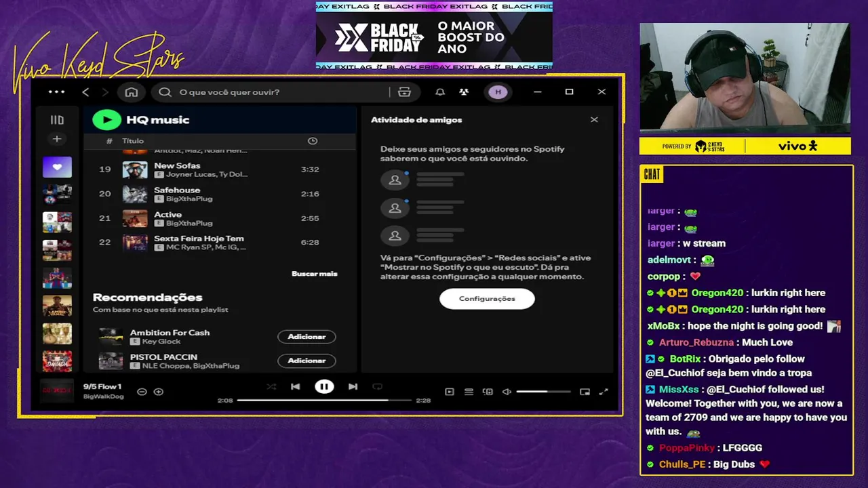Open the Spotify Home page
Viewport: 868px width, 488px height.
click(x=132, y=92)
